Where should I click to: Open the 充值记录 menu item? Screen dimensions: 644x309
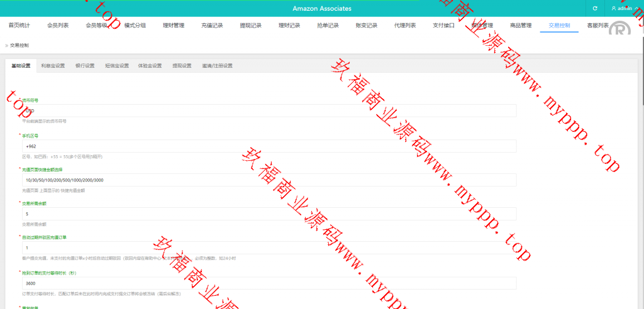(x=212, y=26)
